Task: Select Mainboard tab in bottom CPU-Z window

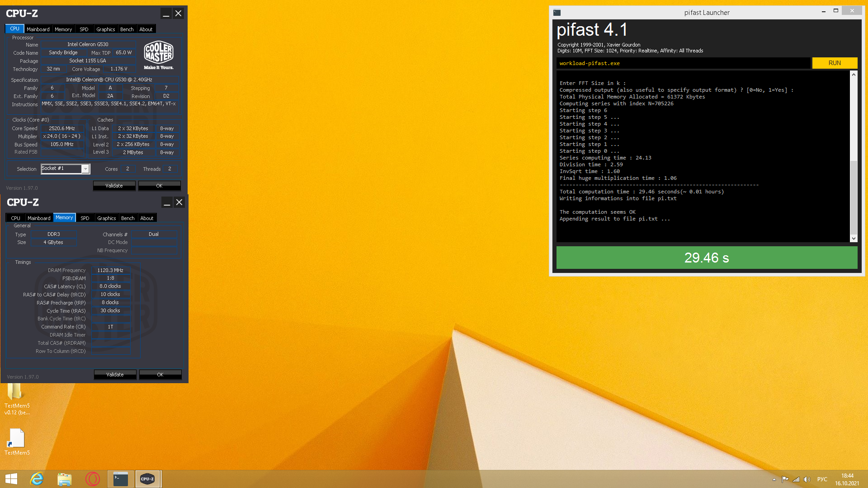Action: coord(39,218)
